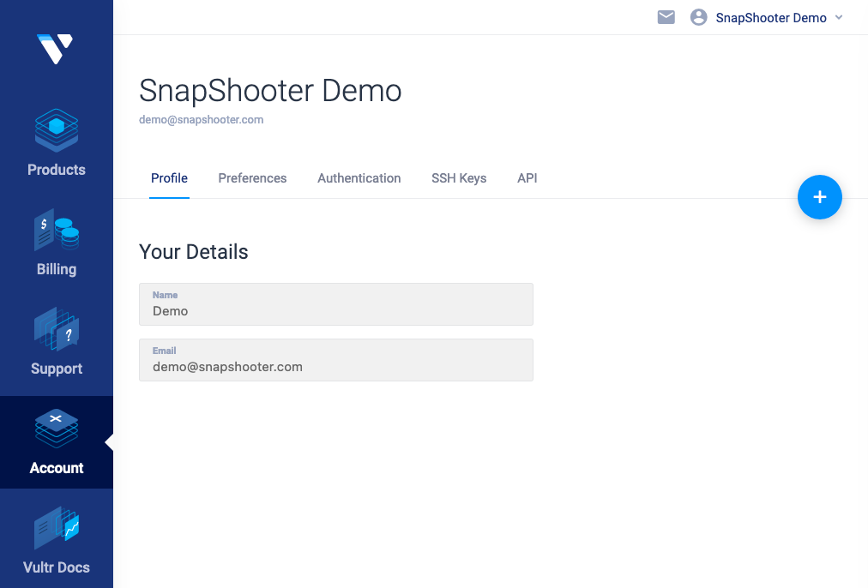
Task: Click the Your Details heading
Action: 193,252
